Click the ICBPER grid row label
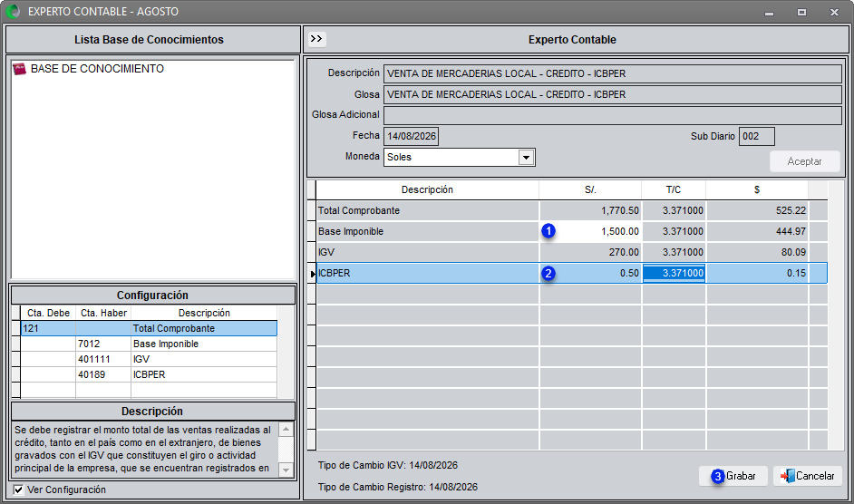Image resolution: width=854 pixels, height=504 pixels. 334,273
